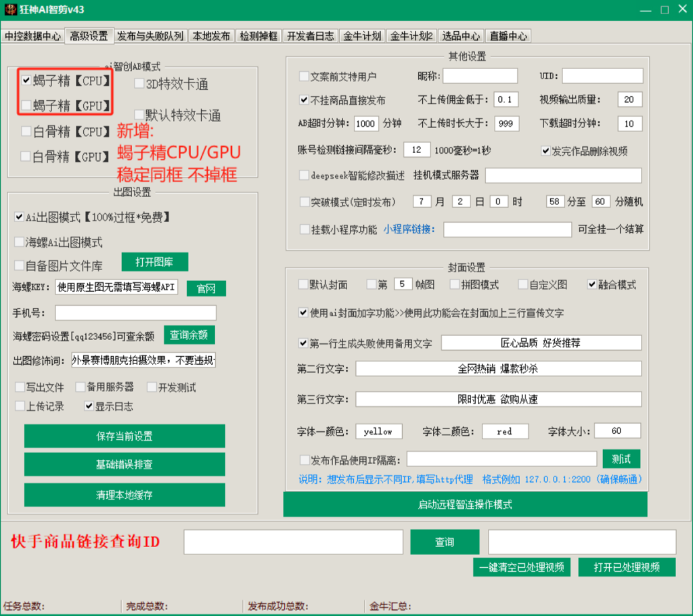Screen dimensions: 693x616
Task: Enable 拼图模式 checkbox
Action: tap(454, 284)
